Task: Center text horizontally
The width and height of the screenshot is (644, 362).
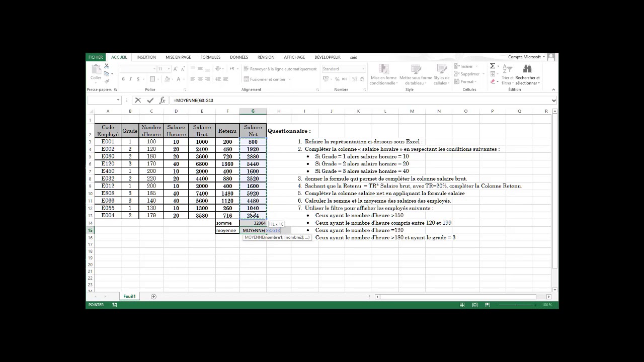Action: [200, 79]
